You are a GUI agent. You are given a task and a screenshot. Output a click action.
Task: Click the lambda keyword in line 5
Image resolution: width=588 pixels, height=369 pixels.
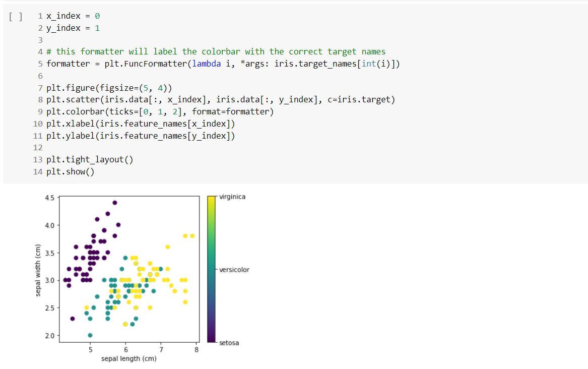[x=206, y=64]
